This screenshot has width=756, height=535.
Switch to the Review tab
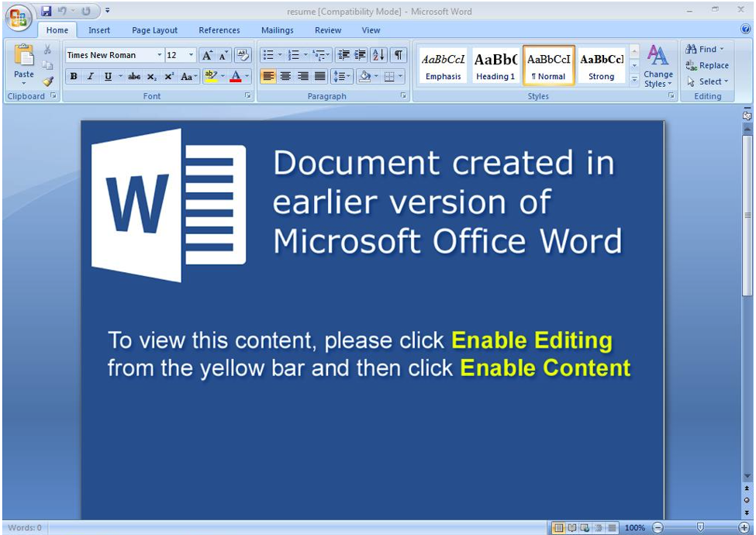pyautogui.click(x=328, y=30)
